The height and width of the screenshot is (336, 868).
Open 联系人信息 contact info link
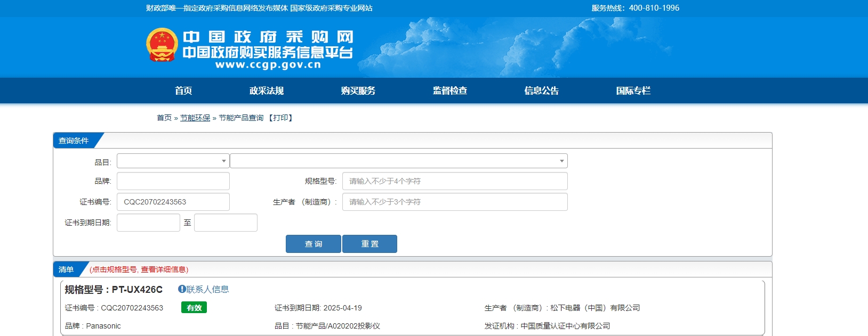point(207,289)
